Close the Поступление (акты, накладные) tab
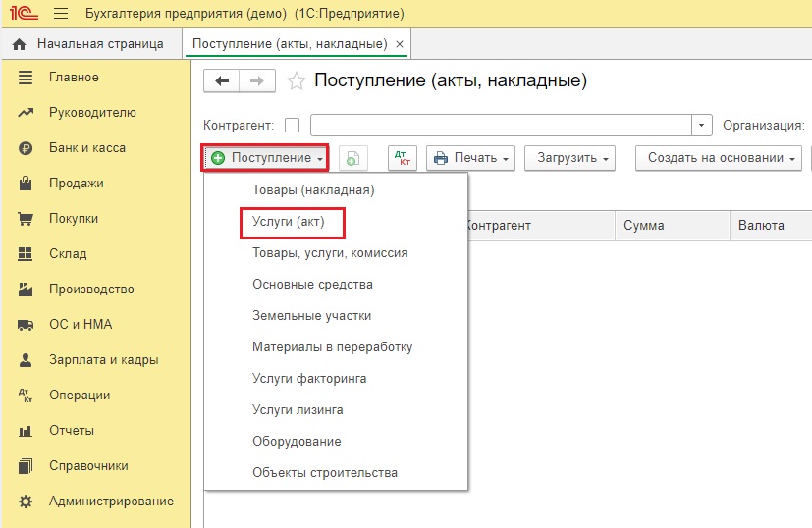812x528 pixels. pos(399,44)
